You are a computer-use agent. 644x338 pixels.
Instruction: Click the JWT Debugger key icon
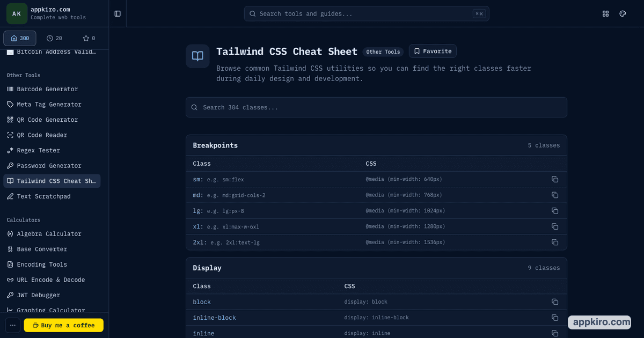tap(10, 295)
